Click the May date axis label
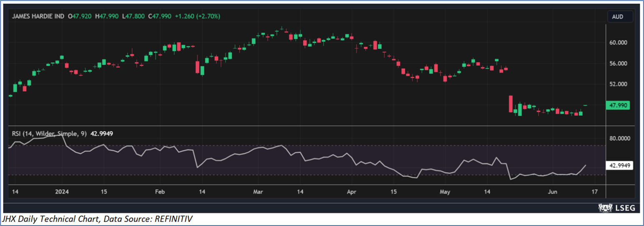The width and height of the screenshot is (644, 226). click(x=445, y=192)
